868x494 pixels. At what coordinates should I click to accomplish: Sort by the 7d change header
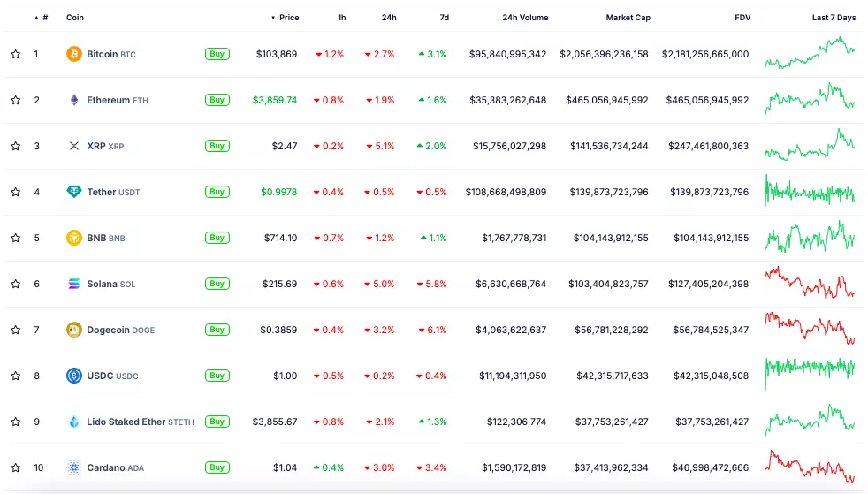tap(444, 18)
